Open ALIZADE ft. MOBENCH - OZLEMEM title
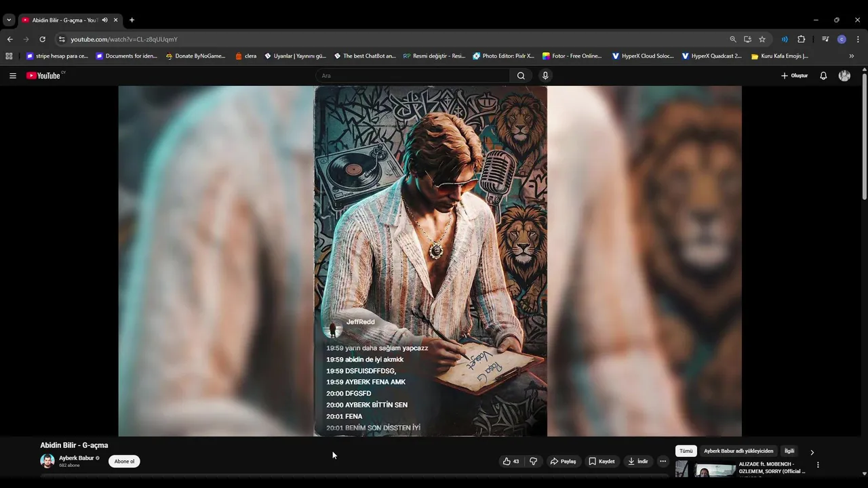This screenshot has width=868, height=488. pos(772,468)
